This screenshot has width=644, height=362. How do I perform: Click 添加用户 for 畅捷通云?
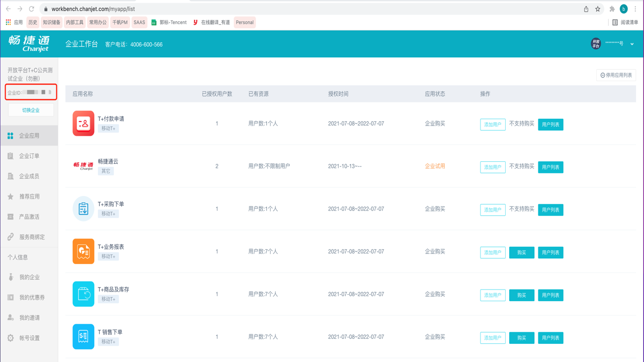point(493,167)
